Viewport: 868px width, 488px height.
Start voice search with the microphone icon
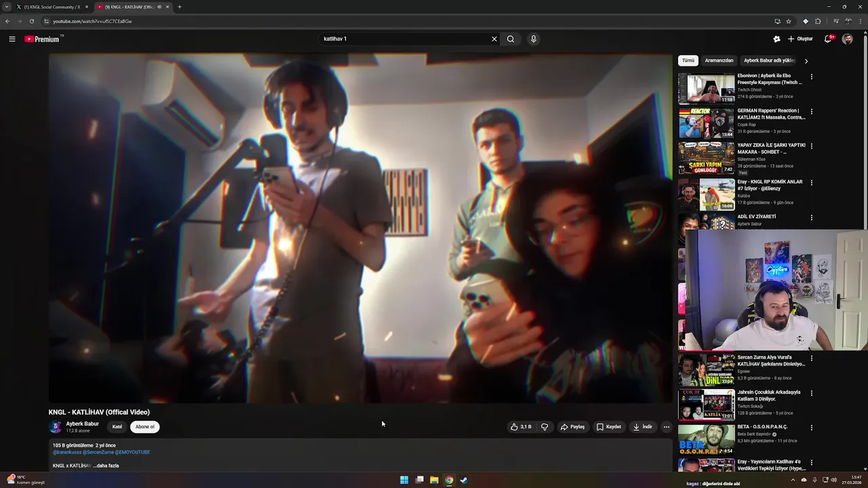[x=534, y=39]
